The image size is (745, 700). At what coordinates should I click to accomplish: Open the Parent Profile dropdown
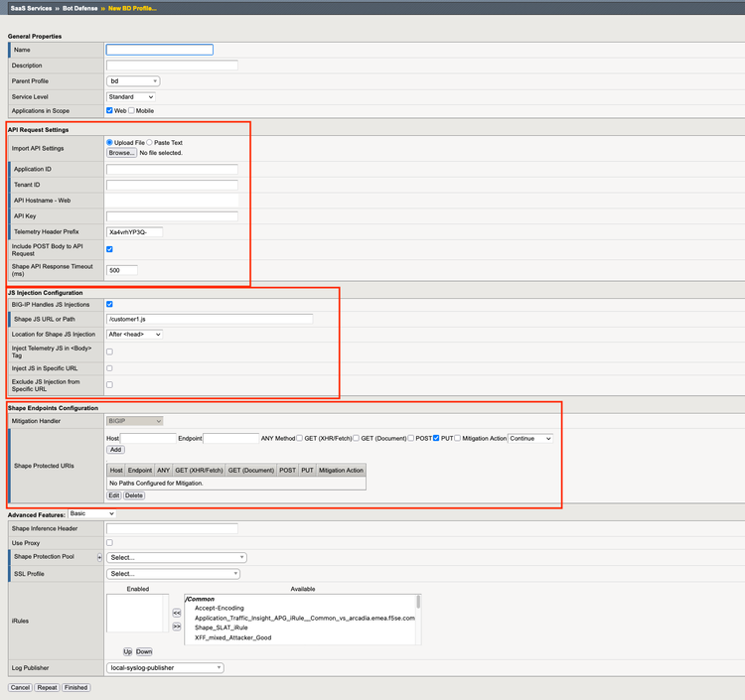click(133, 81)
